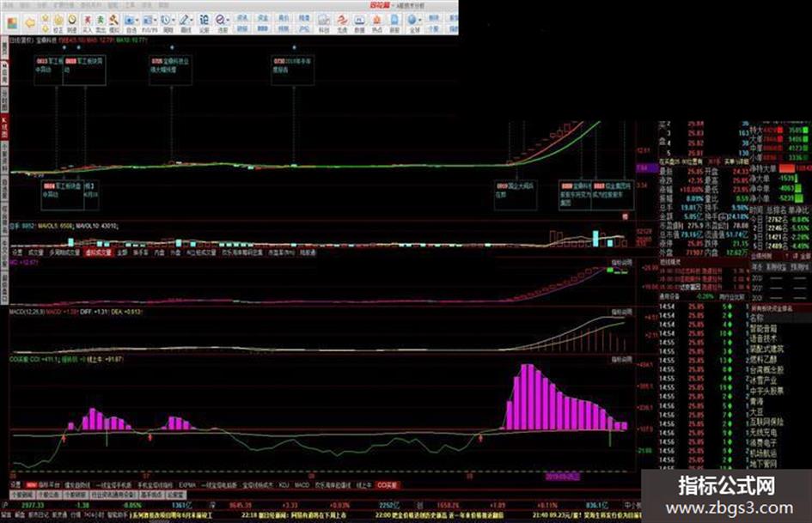Select the 虚拟成交量 tab

(98, 252)
